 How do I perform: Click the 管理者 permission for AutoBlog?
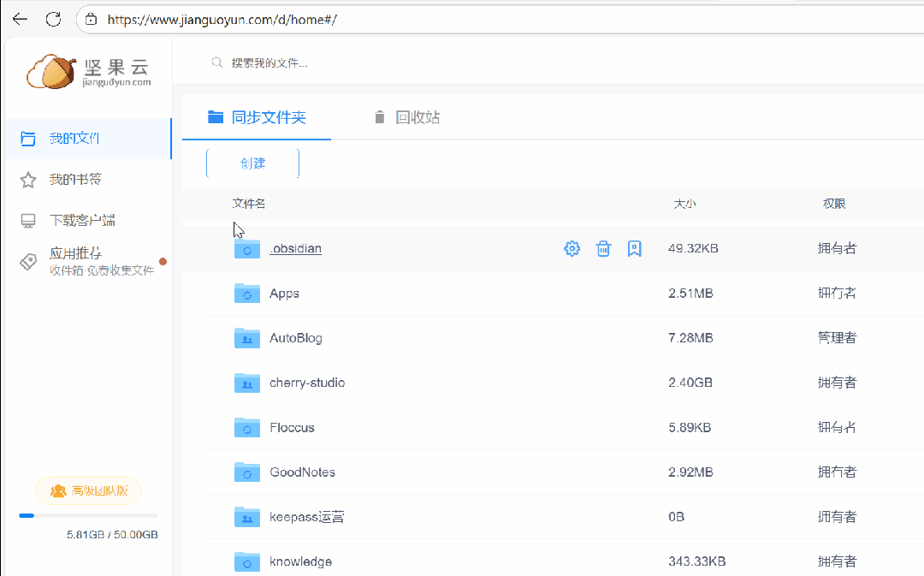click(x=837, y=338)
